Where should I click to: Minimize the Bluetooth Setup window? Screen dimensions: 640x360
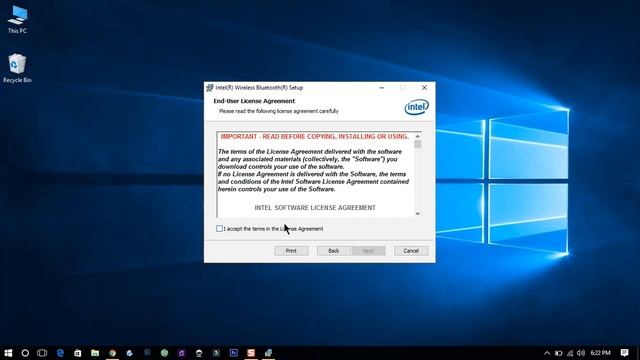tap(382, 88)
